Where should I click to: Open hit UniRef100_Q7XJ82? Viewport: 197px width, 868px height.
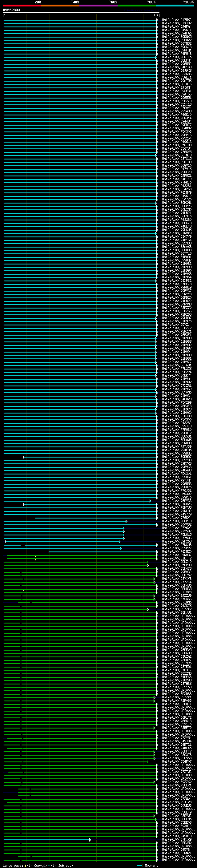tap(177, 23)
